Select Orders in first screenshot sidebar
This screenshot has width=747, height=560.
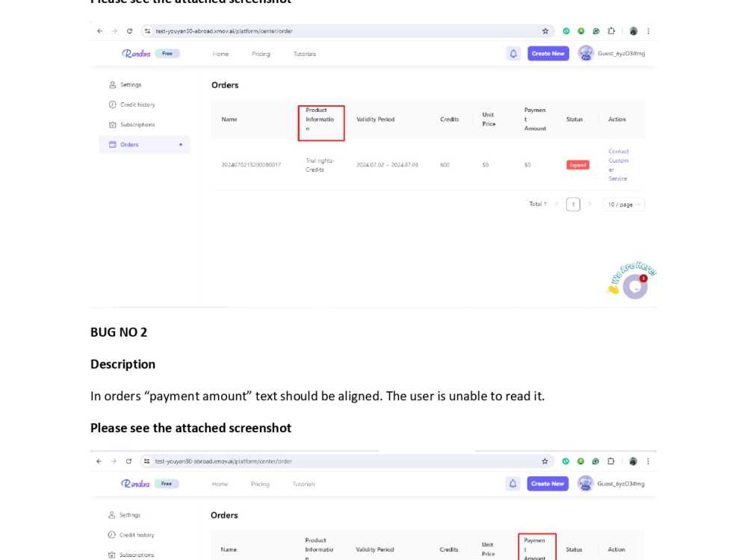click(x=144, y=144)
